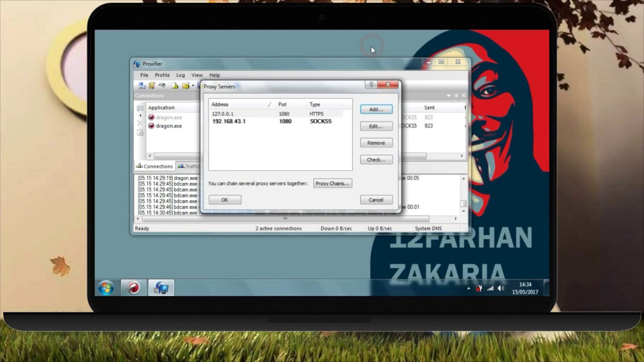The image size is (644, 362).
Task: Click the bottom icon in the Connections side toolbar
Action: [140, 133]
